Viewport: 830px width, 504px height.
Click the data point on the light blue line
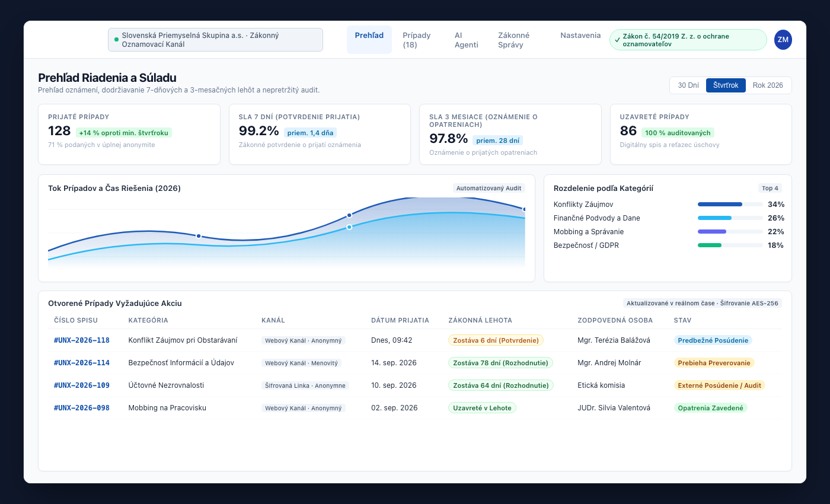coord(349,227)
